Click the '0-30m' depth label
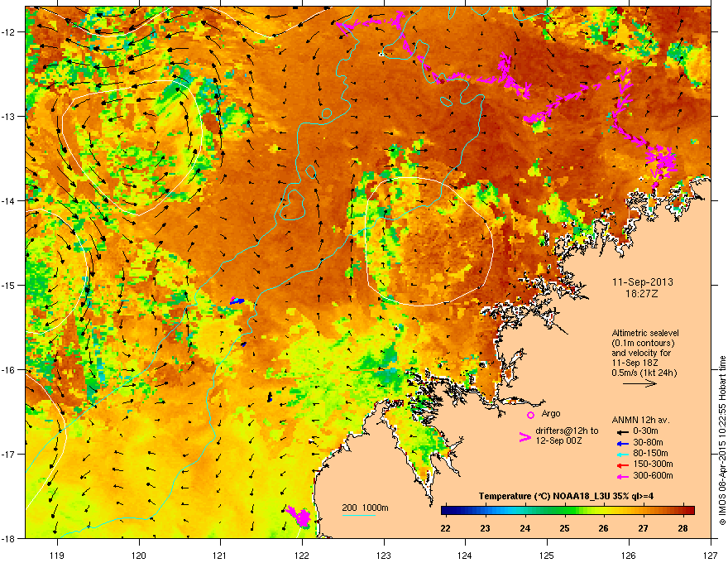 coord(645,431)
